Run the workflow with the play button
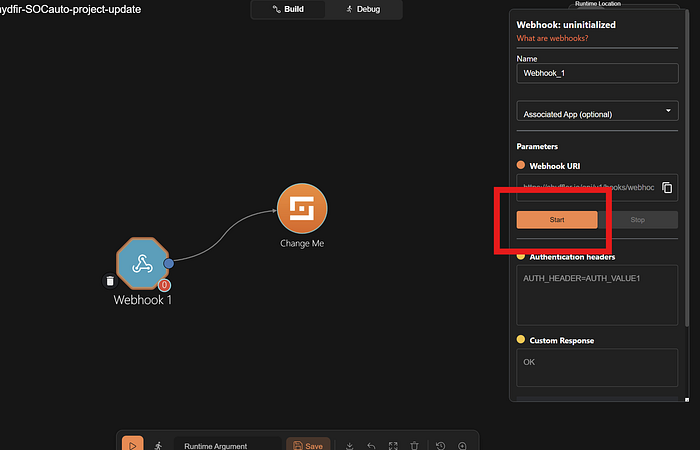This screenshot has height=450, width=700. pos(133,445)
